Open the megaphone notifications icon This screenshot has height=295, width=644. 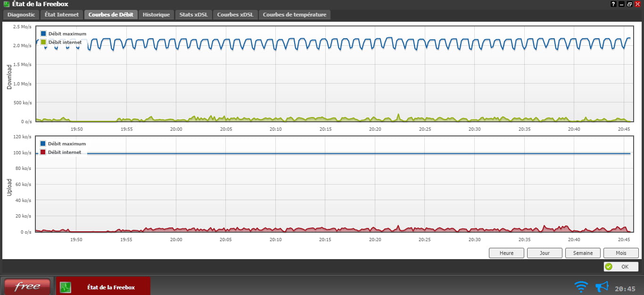click(602, 287)
